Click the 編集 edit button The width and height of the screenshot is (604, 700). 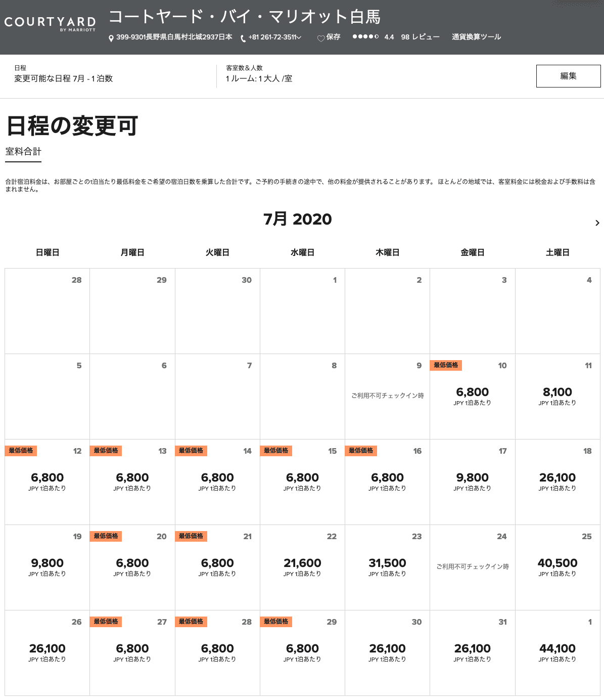568,76
